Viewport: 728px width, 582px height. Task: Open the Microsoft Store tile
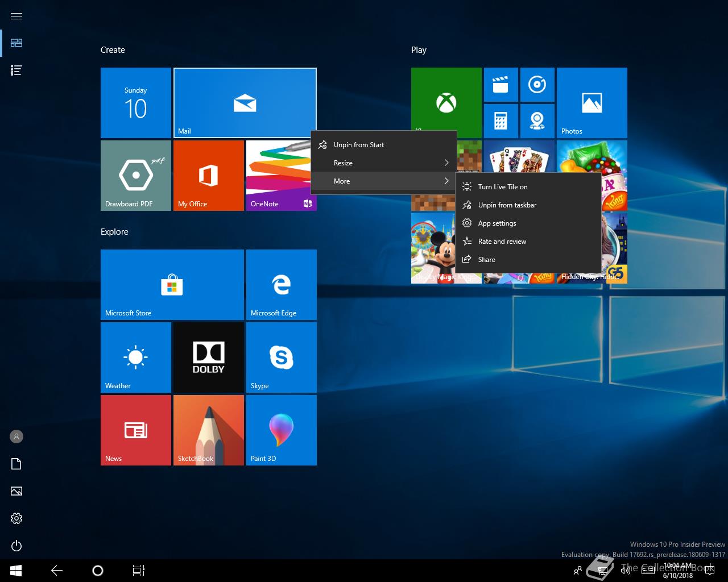[172, 285]
